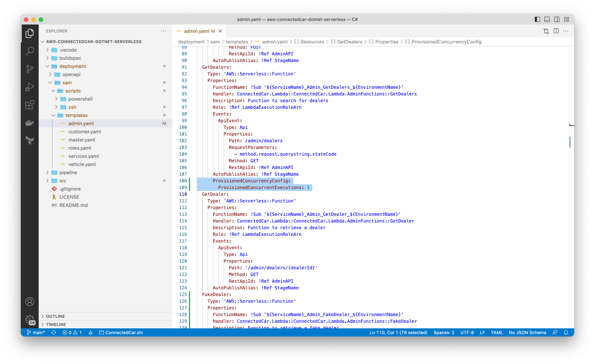Viewport: 595px width, 364px height.
Task: Click the editor vertical scrollbar marker
Action: pos(570,142)
